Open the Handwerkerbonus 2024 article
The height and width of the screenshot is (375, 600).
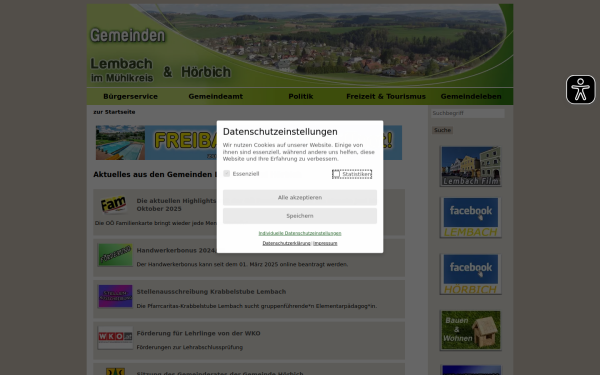(176, 250)
